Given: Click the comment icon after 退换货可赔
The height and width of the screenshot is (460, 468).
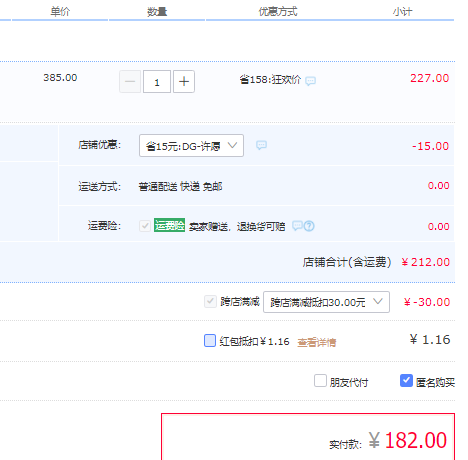Looking at the screenshot, I should (x=297, y=226).
